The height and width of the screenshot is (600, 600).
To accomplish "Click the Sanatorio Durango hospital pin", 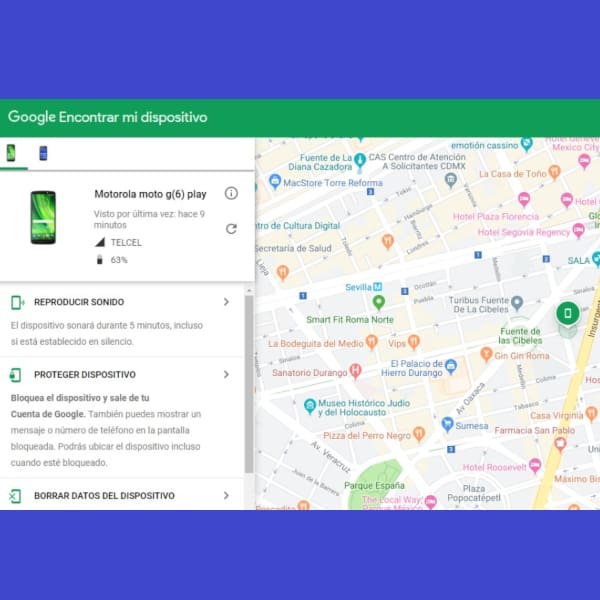I will [355, 371].
